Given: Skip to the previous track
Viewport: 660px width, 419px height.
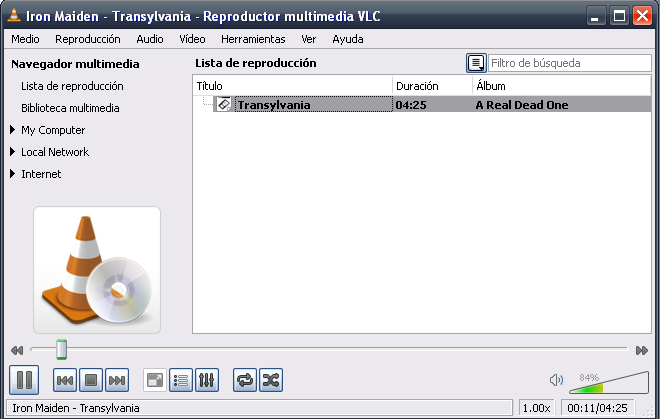Looking at the screenshot, I should tap(65, 380).
